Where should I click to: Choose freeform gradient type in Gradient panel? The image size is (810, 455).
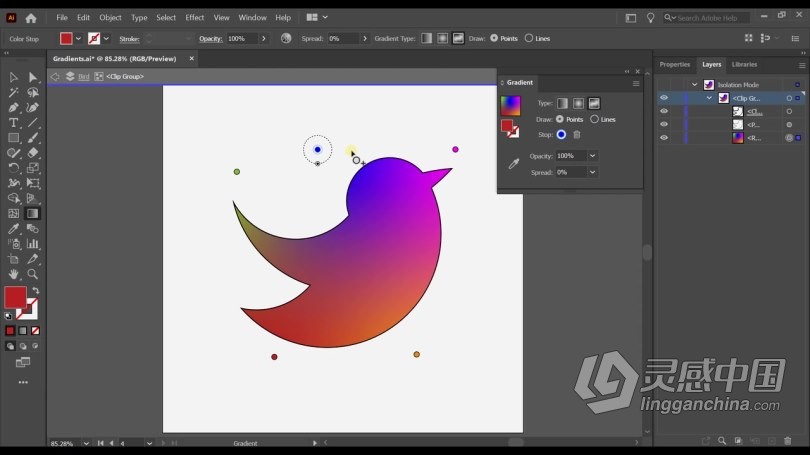click(x=594, y=103)
